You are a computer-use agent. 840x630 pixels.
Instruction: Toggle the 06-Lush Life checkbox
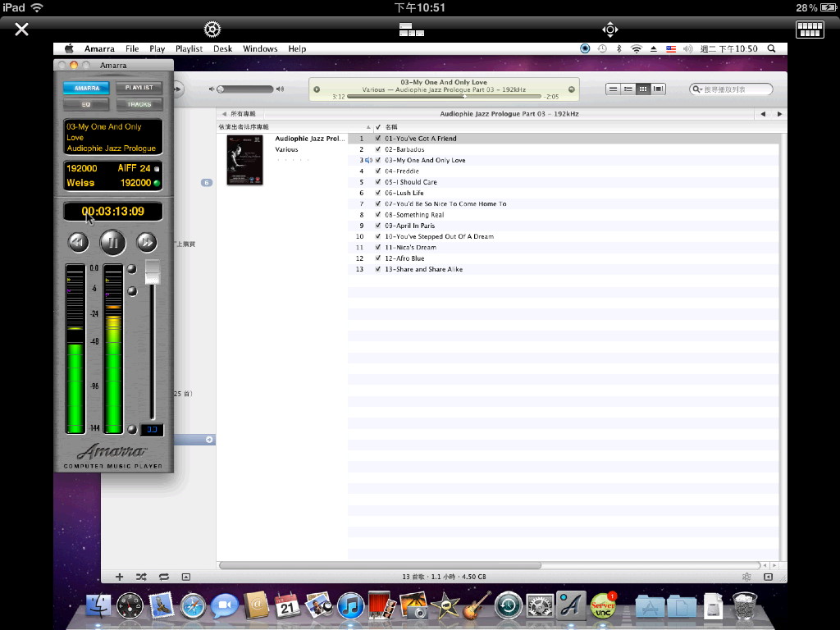378,193
